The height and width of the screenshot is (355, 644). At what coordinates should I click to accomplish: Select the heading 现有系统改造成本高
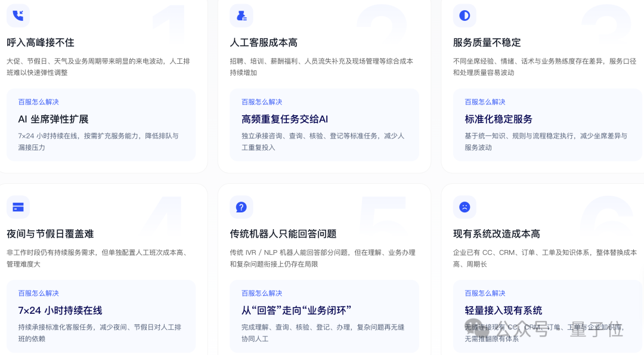(x=497, y=234)
